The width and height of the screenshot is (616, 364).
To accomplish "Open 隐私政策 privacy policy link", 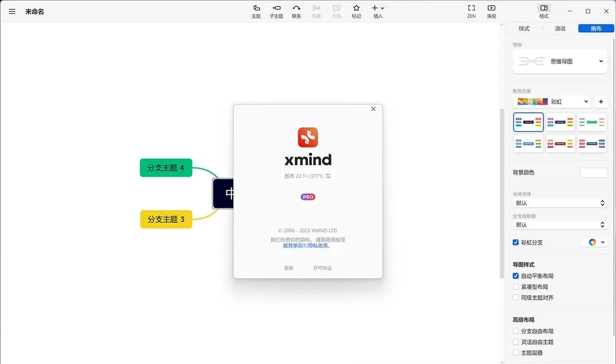I will point(318,245).
